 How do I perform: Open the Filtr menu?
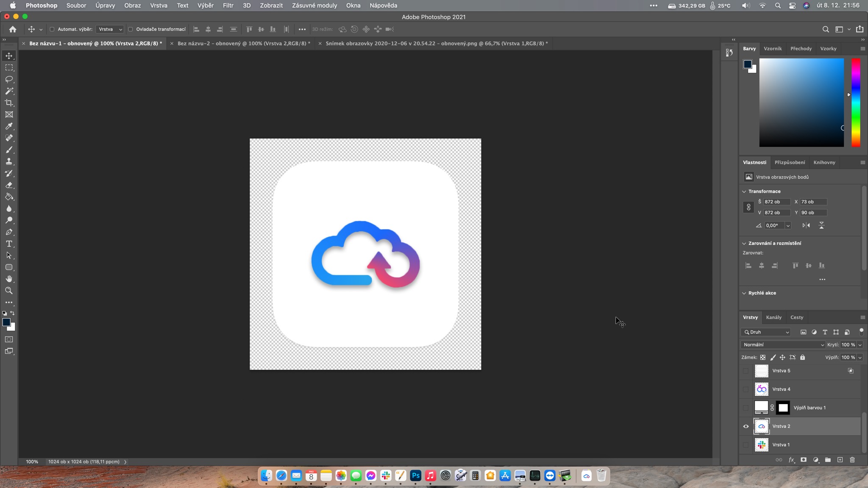point(228,6)
